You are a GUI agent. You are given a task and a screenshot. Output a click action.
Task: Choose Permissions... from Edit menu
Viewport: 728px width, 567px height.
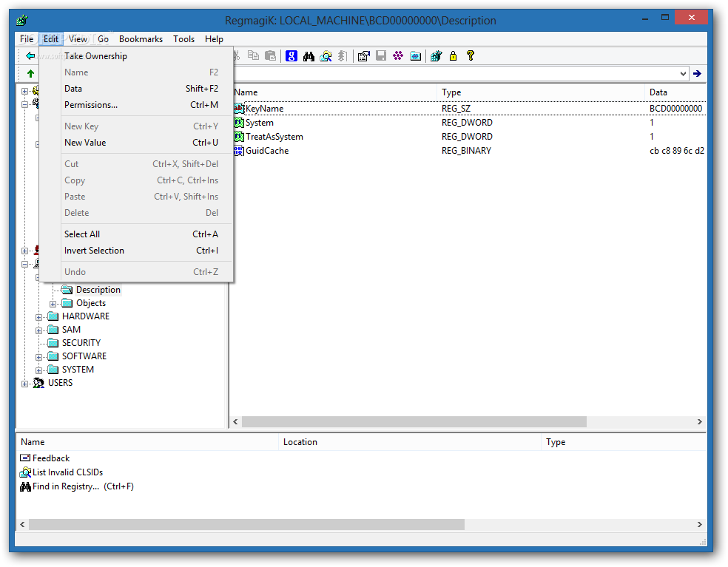coord(136,105)
